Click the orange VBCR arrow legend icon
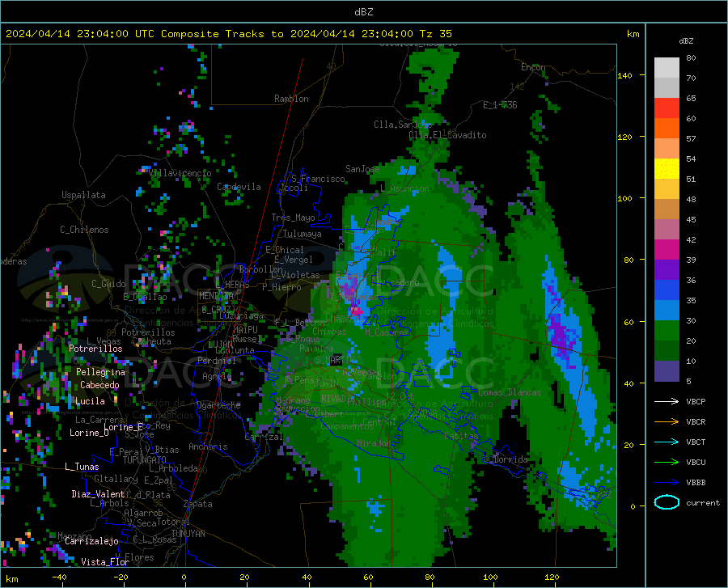The height and width of the screenshot is (588, 728). click(x=667, y=421)
